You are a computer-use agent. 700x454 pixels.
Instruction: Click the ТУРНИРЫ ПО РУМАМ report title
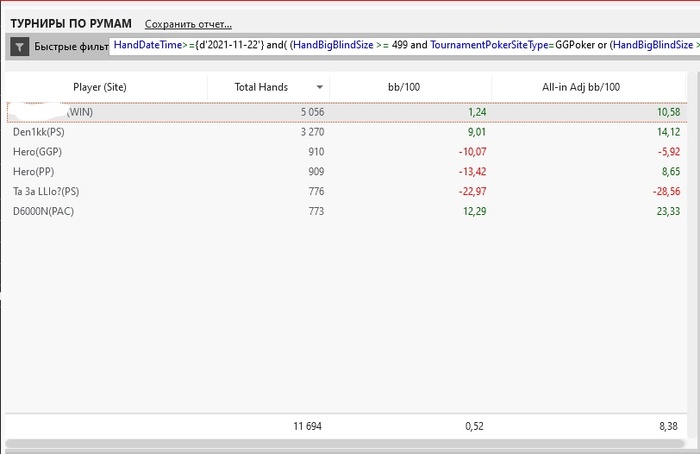tap(71, 24)
